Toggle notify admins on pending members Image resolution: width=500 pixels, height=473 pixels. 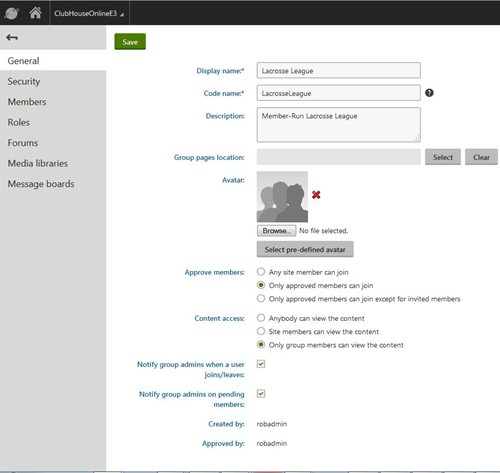click(x=261, y=394)
